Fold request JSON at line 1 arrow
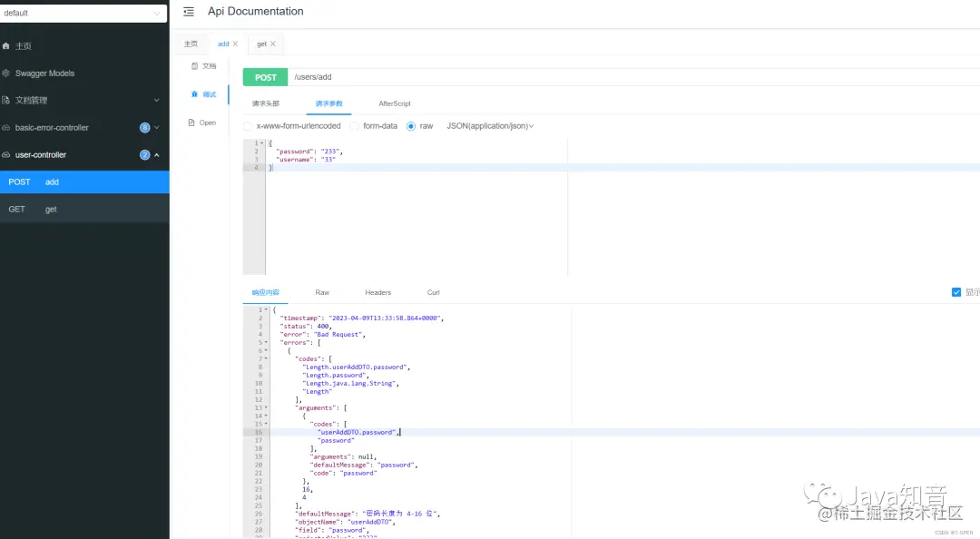The width and height of the screenshot is (980, 539). [x=262, y=143]
